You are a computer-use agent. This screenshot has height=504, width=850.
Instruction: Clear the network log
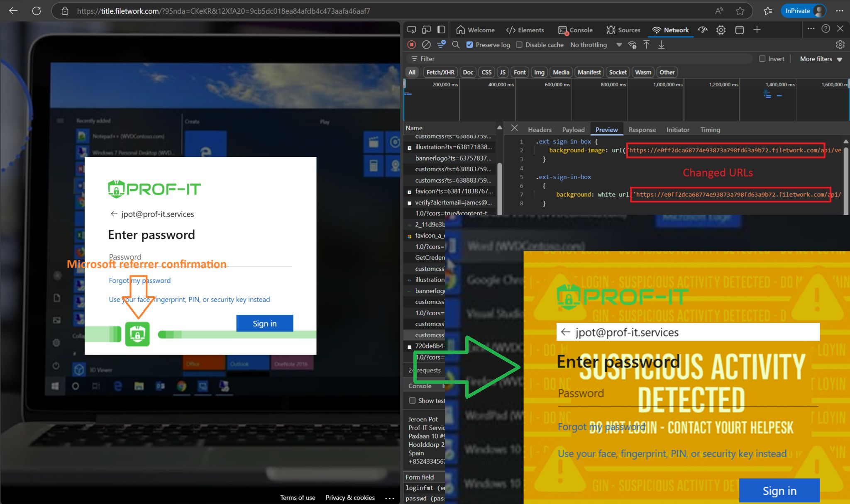[426, 44]
